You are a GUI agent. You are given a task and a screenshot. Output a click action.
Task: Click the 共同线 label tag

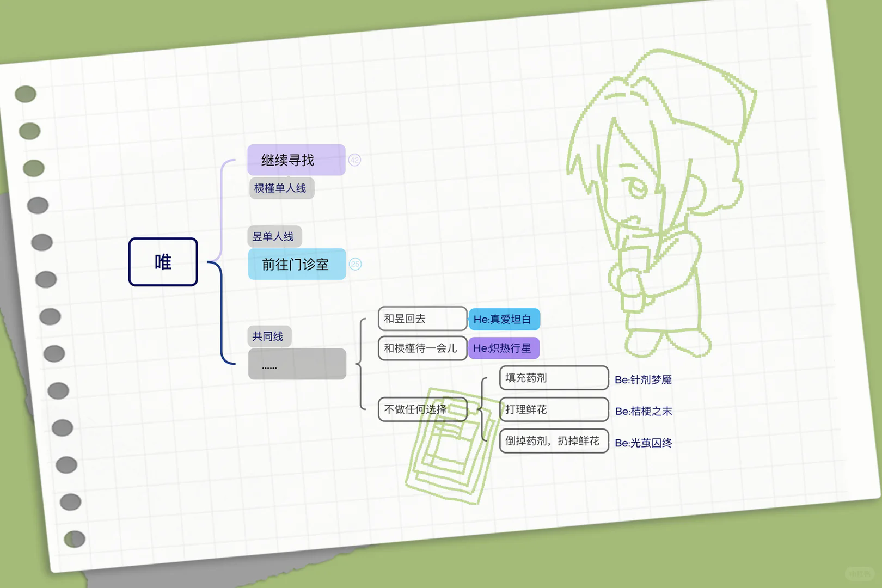[268, 336]
